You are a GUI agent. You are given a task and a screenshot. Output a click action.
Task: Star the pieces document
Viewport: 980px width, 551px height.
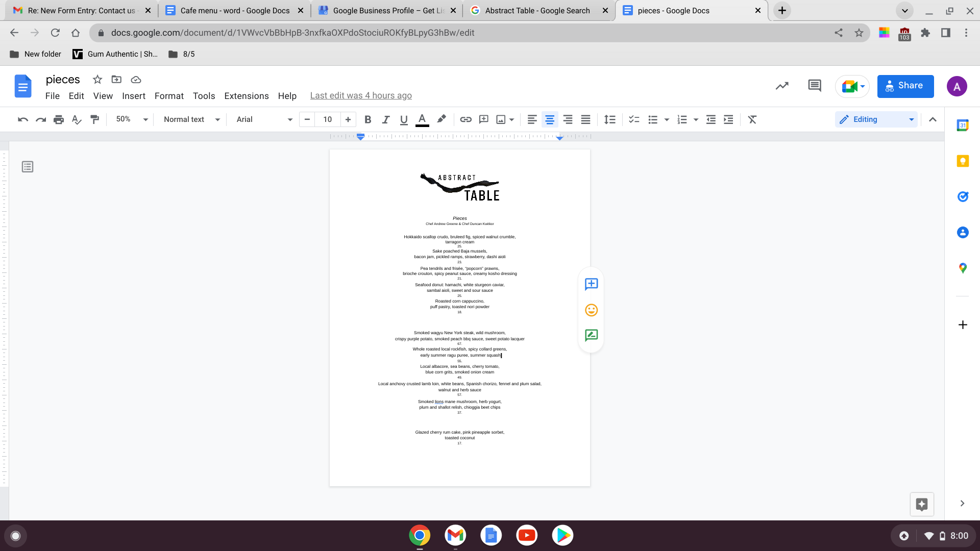tap(97, 80)
